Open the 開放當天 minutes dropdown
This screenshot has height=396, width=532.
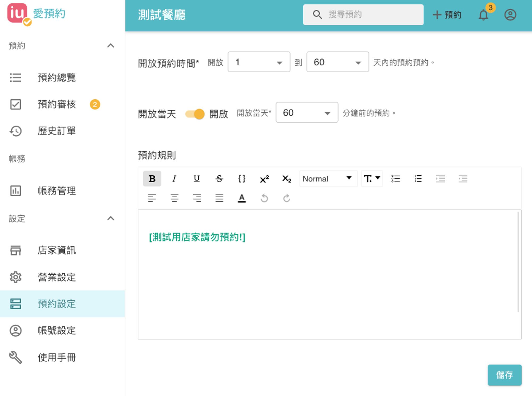(307, 112)
